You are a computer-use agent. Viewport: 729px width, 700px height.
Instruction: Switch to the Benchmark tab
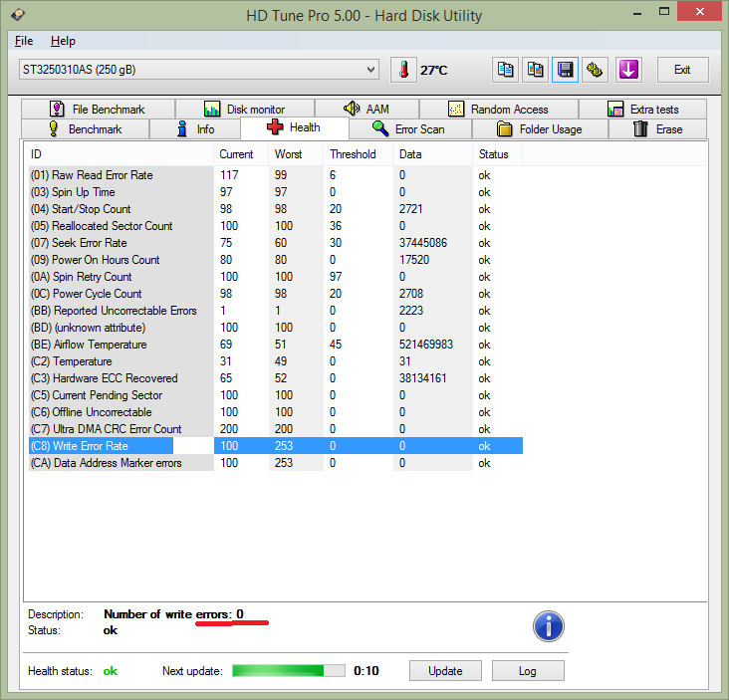pyautogui.click(x=85, y=129)
